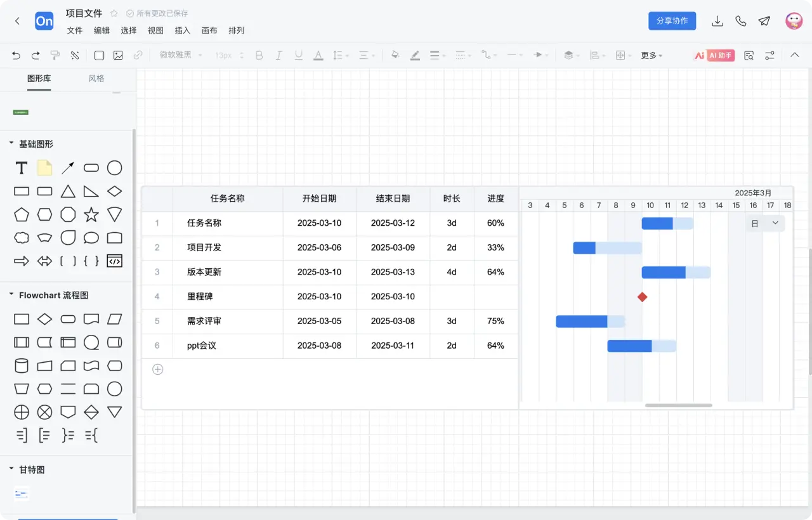
Task: Select the Gantt chart shape under 甘特图
Action: pyautogui.click(x=21, y=493)
